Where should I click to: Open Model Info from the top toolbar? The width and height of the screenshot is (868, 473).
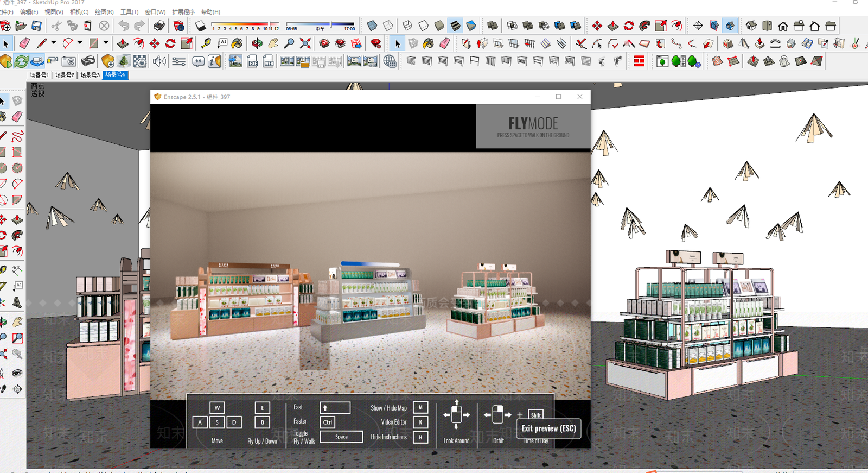tap(178, 26)
